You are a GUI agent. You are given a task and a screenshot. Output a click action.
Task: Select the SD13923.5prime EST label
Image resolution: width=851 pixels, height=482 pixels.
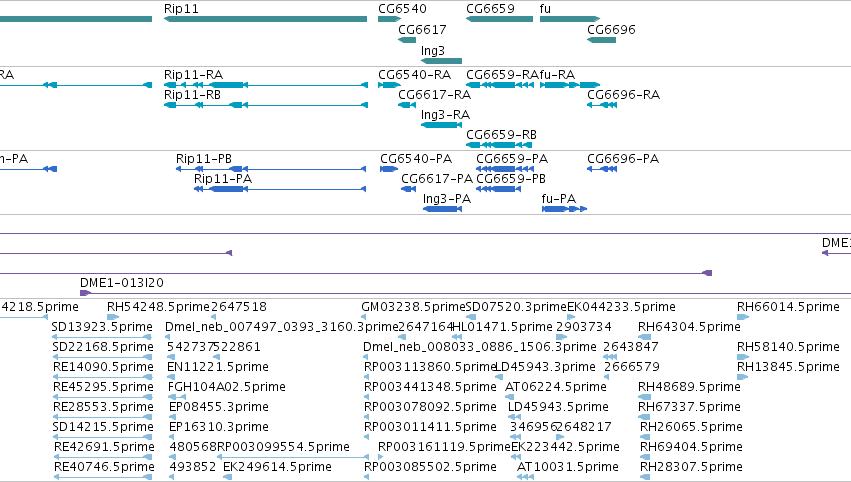102,327
